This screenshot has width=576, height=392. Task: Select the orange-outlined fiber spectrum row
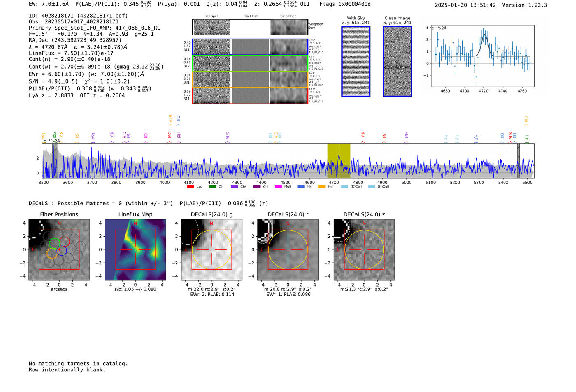click(250, 79)
